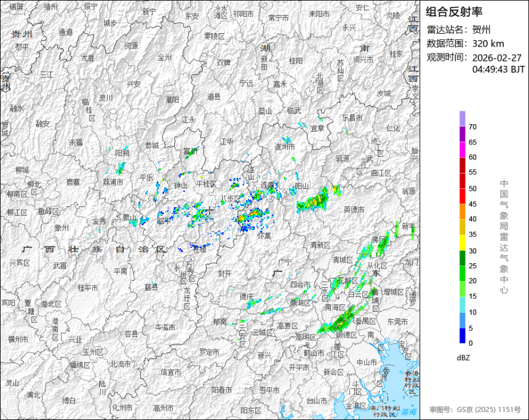Click the 怀集 county label
This screenshot has width=529, height=420.
pyautogui.click(x=264, y=236)
